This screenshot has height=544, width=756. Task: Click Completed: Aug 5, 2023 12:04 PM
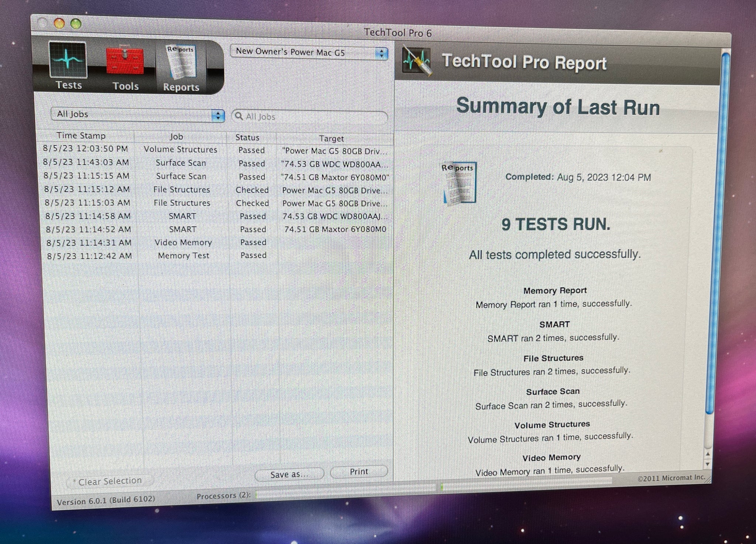click(578, 177)
